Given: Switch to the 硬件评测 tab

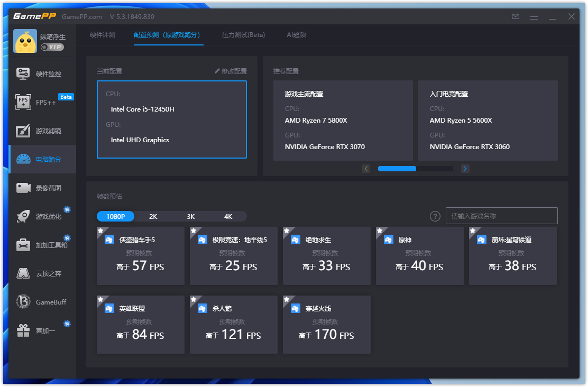Looking at the screenshot, I should click(103, 35).
